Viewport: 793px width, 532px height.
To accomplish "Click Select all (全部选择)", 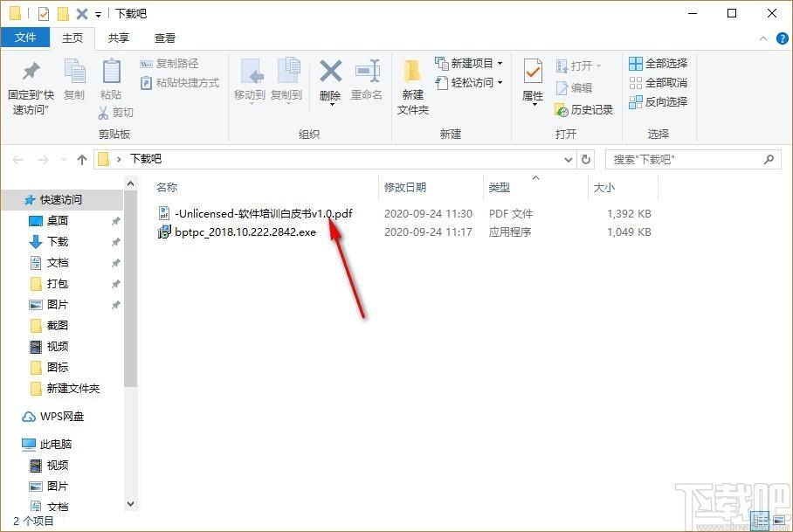I will (x=658, y=63).
